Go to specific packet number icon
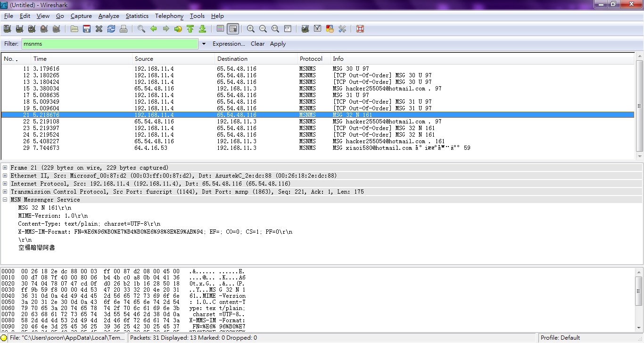Viewport: 644px width, 343px height. pyautogui.click(x=178, y=29)
